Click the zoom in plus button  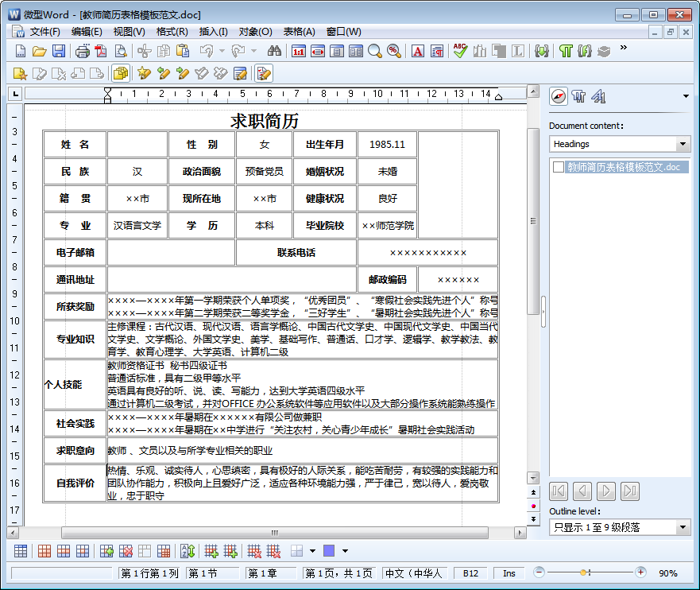pos(640,573)
